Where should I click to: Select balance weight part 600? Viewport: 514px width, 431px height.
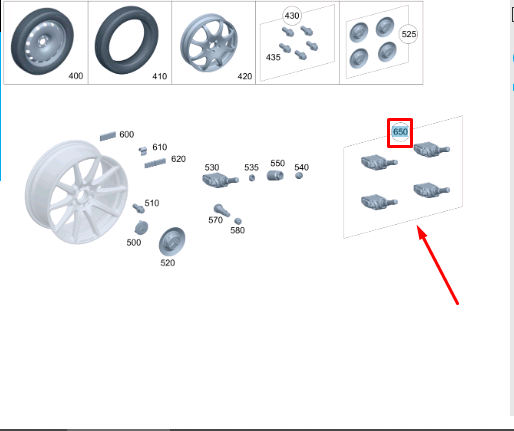click(x=108, y=136)
